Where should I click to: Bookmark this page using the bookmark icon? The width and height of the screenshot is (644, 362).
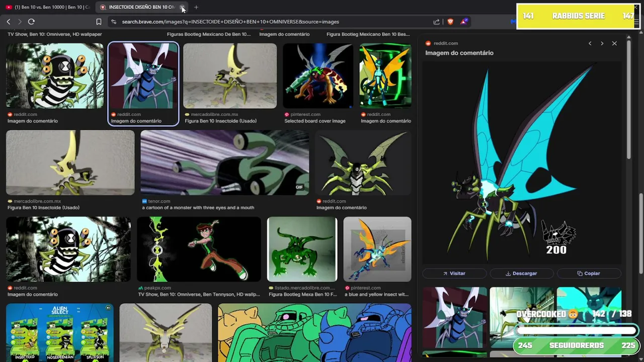99,22
